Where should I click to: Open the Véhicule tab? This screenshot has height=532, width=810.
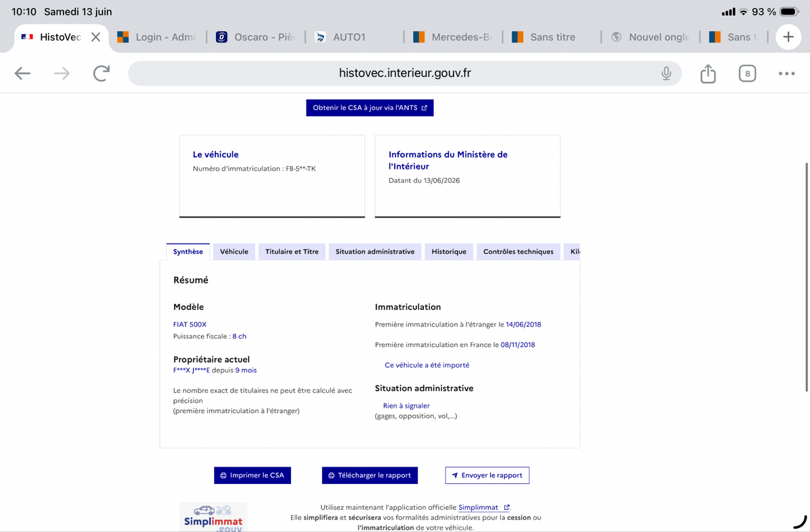pyautogui.click(x=234, y=252)
